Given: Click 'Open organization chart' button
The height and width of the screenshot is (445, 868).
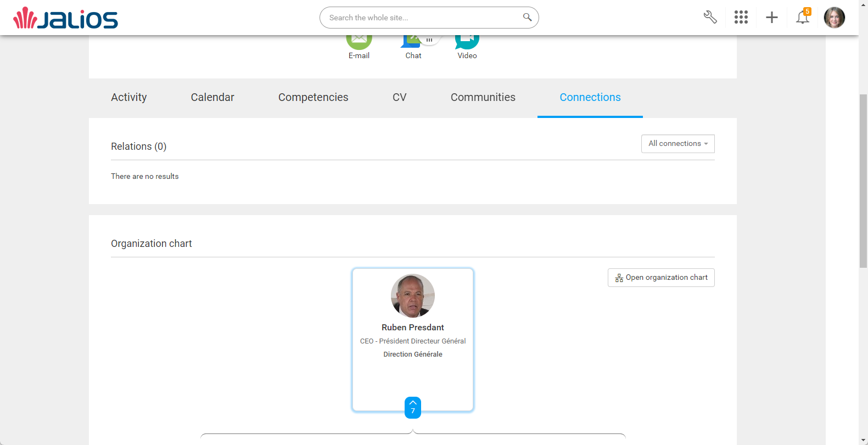Looking at the screenshot, I should point(661,278).
